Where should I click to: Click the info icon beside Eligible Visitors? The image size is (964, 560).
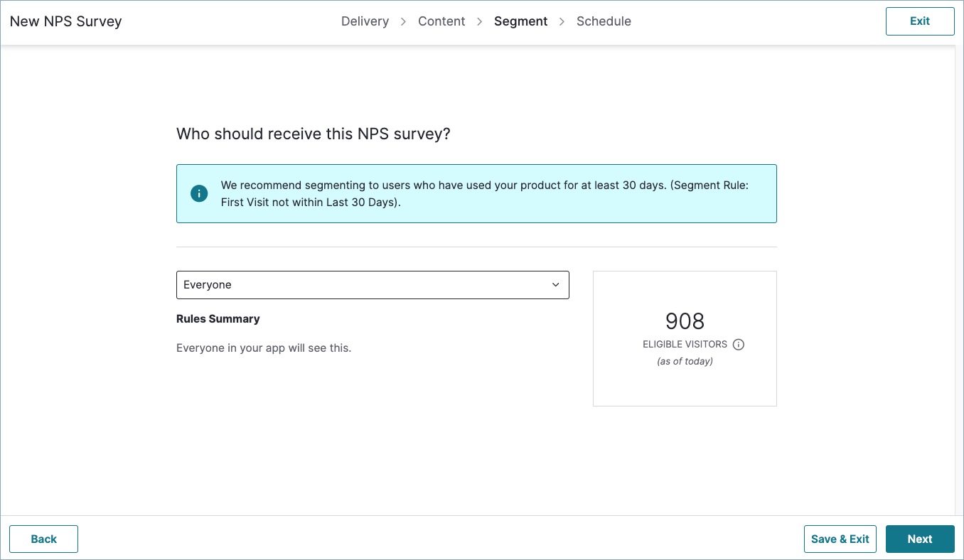coord(739,345)
